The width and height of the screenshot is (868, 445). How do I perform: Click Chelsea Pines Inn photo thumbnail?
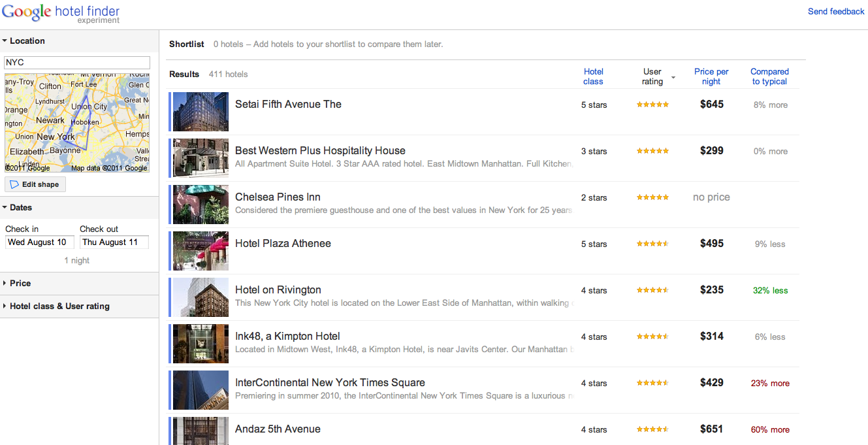pos(201,205)
